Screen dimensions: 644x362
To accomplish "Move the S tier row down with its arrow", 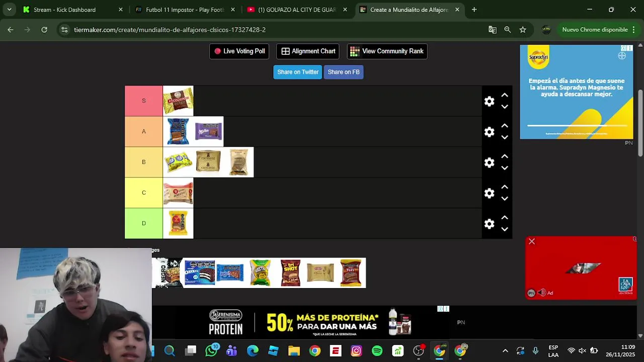I will (505, 107).
